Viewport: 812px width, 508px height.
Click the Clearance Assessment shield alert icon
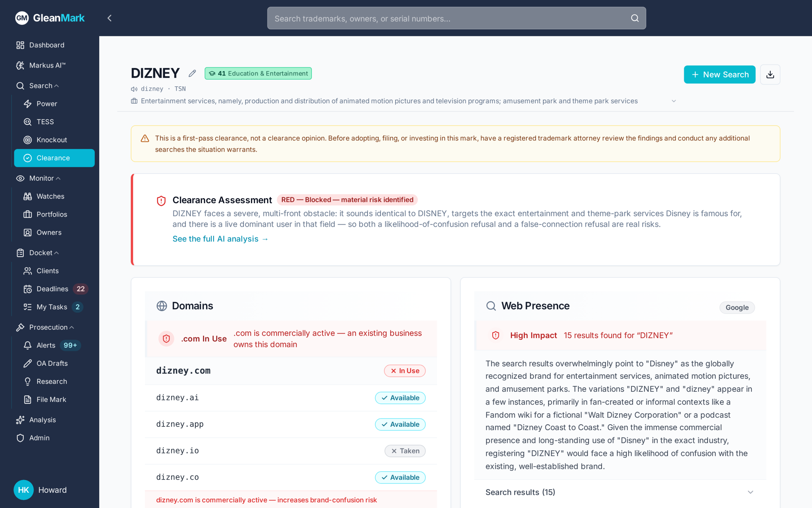pos(161,201)
